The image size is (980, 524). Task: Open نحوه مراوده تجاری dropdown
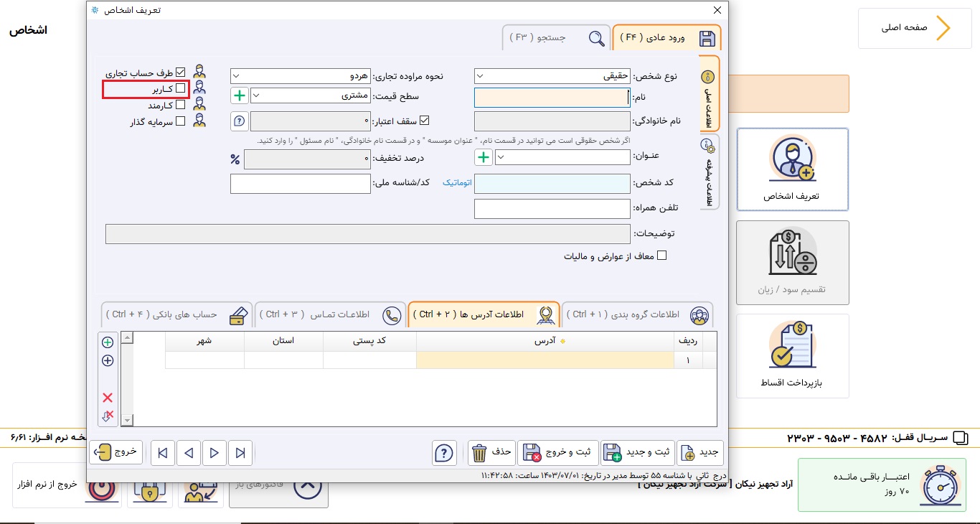pos(300,75)
